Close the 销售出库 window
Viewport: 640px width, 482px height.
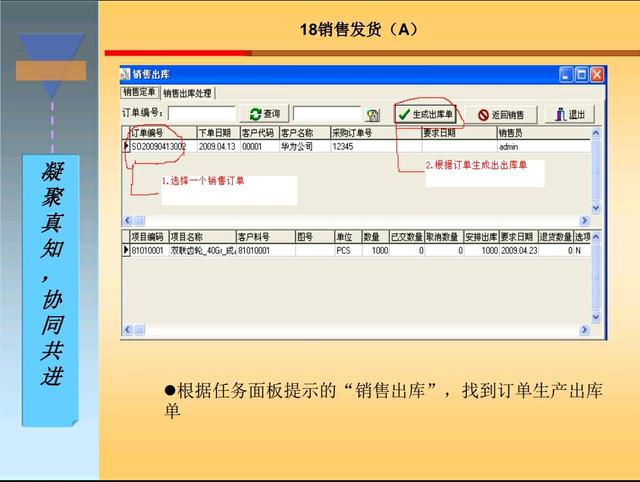(597, 75)
